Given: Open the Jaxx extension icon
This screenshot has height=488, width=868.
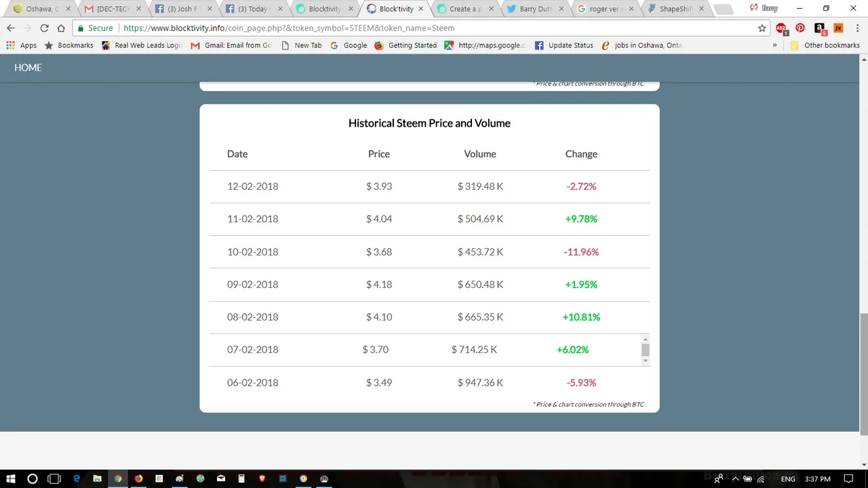Looking at the screenshot, I should 838,28.
